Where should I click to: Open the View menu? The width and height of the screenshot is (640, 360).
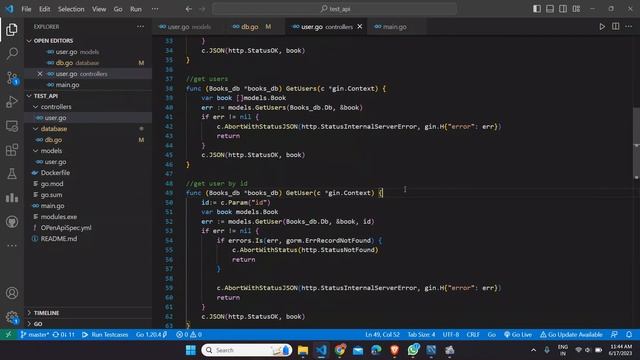pyautogui.click(x=99, y=9)
